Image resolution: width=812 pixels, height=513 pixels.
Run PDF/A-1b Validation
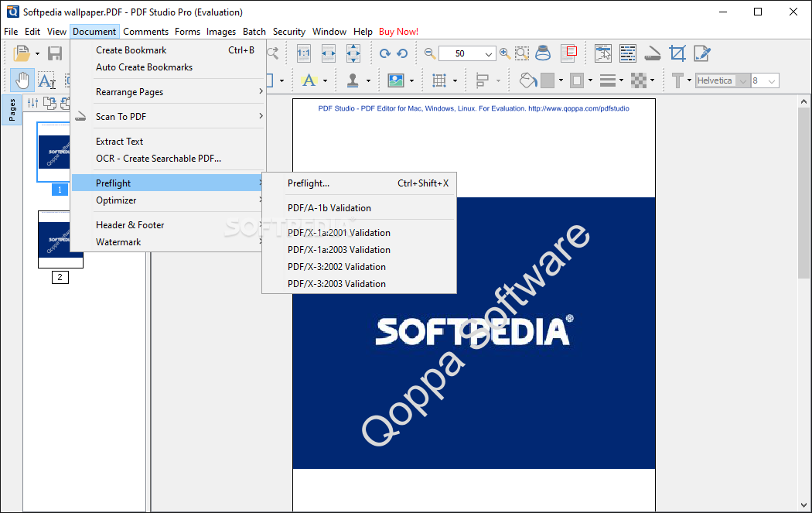[359, 208]
